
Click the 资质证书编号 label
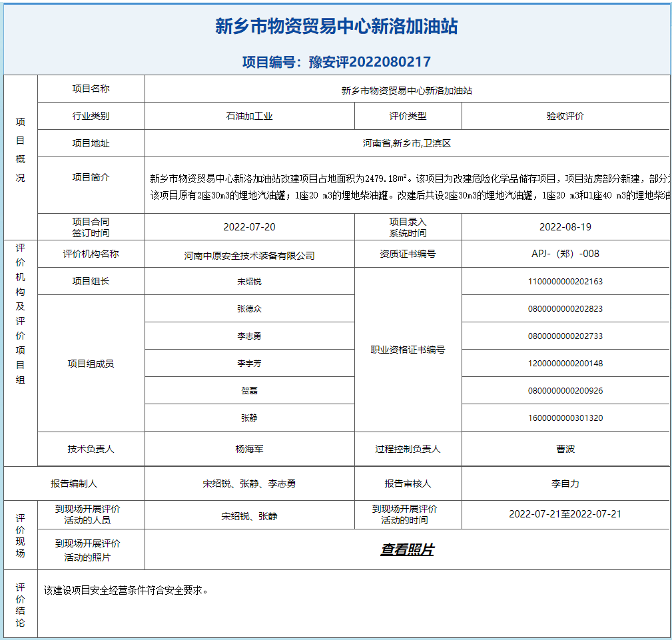[408, 254]
